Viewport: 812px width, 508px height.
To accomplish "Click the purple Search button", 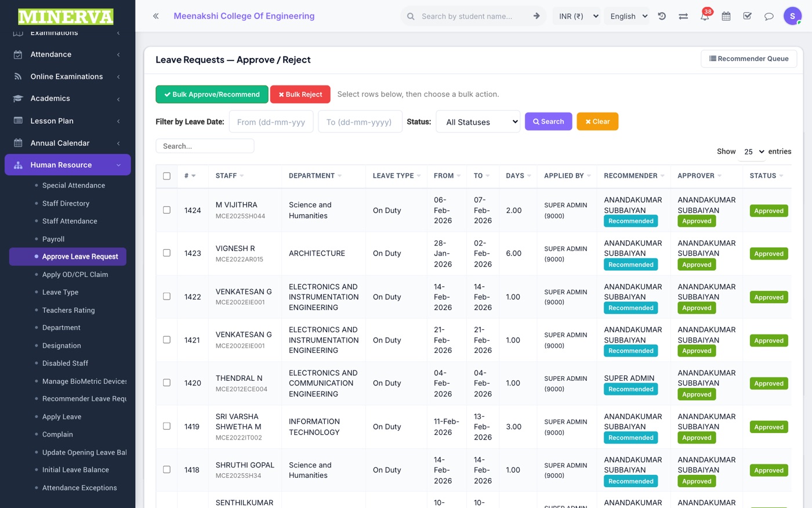I will point(548,121).
